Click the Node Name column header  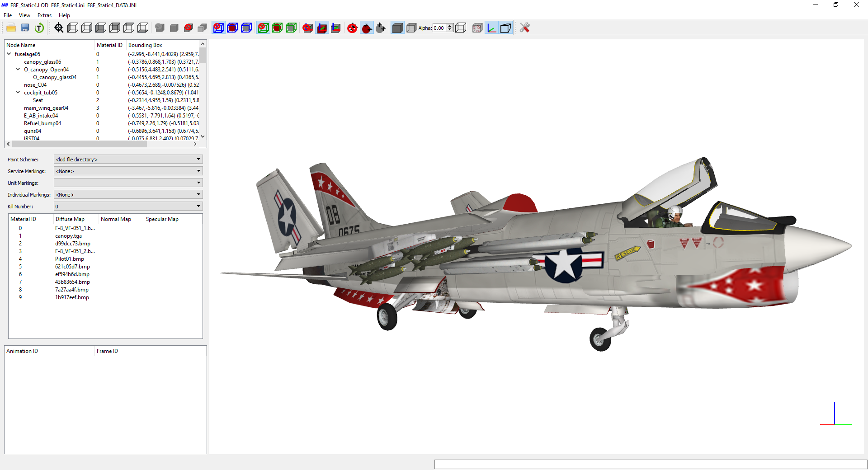click(49, 45)
